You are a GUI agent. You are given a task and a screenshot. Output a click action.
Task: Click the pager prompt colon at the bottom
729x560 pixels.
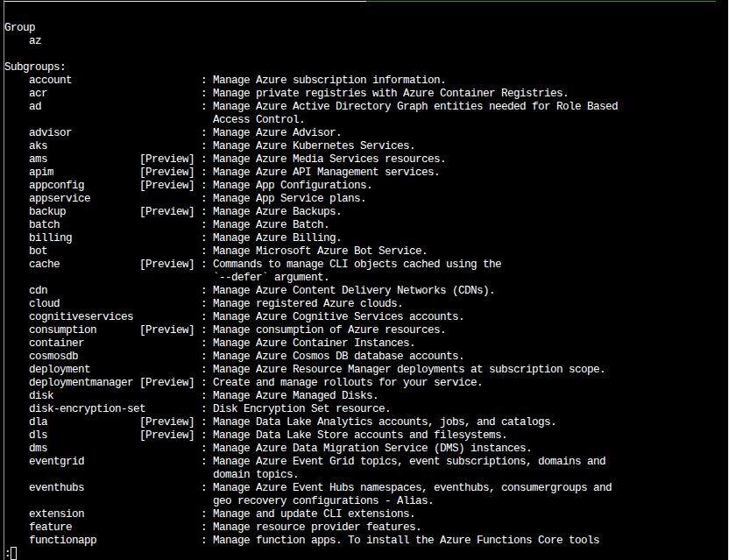click(7, 553)
